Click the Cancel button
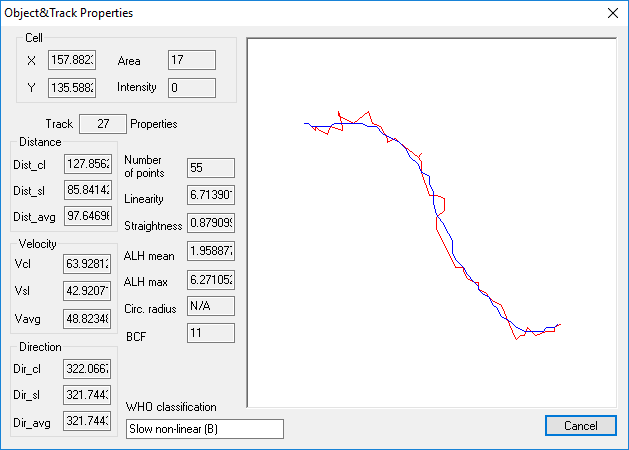 (x=580, y=425)
